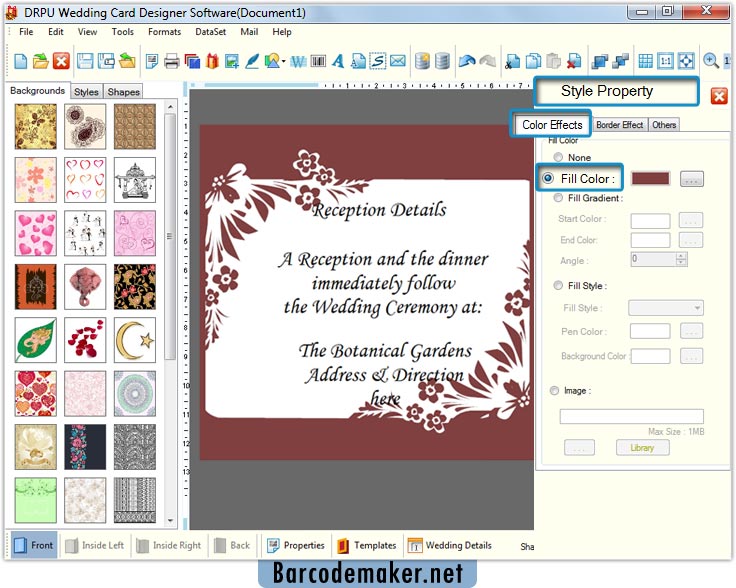The height and width of the screenshot is (588, 736).
Task: Click the Library button
Action: point(642,448)
